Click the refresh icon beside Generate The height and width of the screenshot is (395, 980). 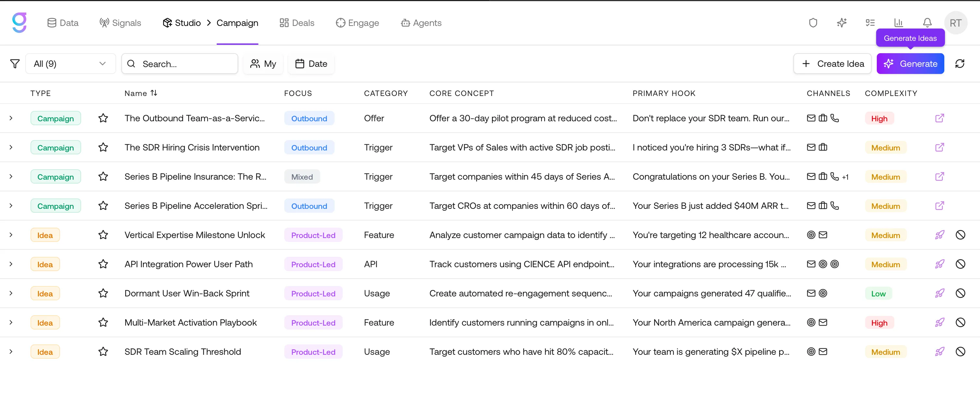pos(960,64)
